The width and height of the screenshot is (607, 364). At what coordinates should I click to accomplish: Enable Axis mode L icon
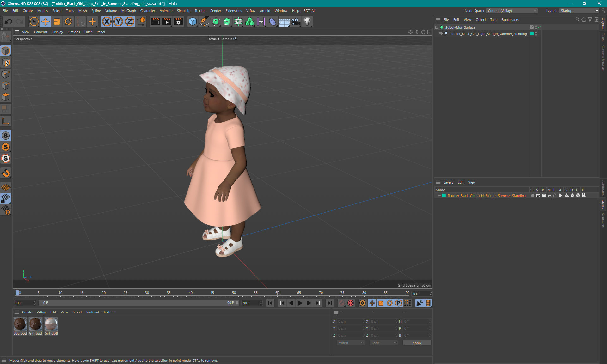[6, 121]
